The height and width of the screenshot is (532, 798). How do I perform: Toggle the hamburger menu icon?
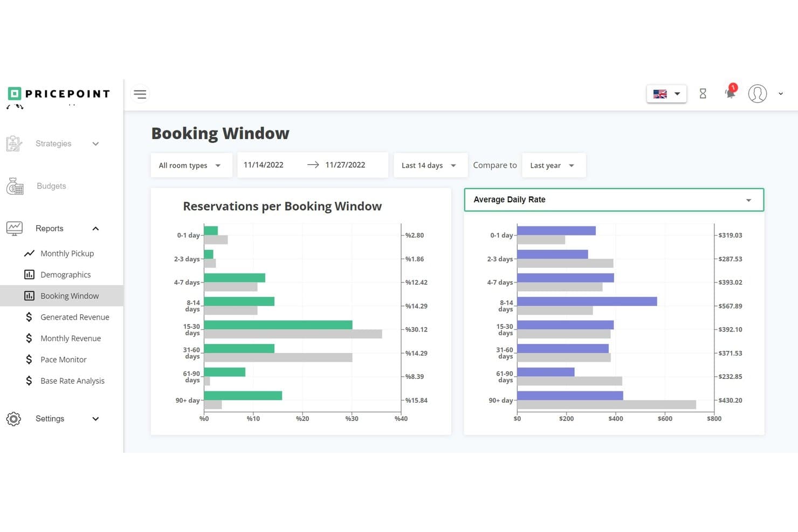pos(140,94)
